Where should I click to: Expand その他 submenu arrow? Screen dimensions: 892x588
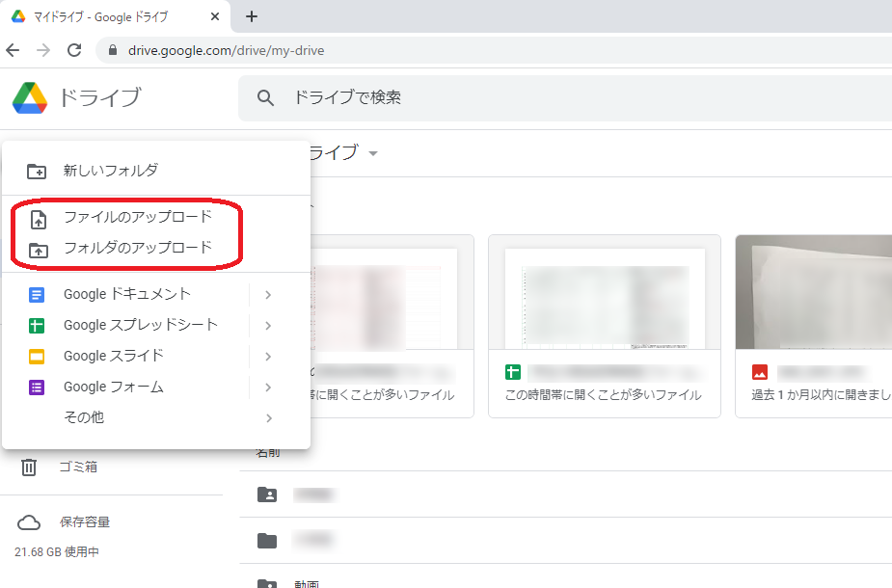pyautogui.click(x=268, y=418)
